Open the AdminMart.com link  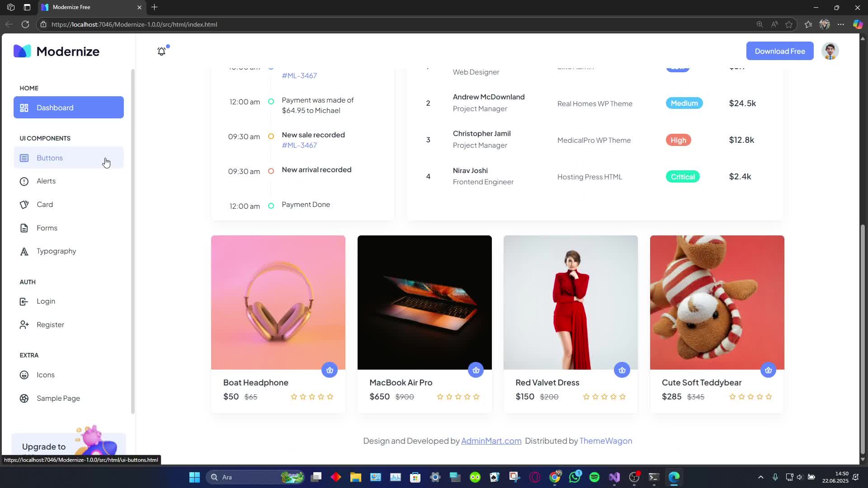tap(491, 441)
